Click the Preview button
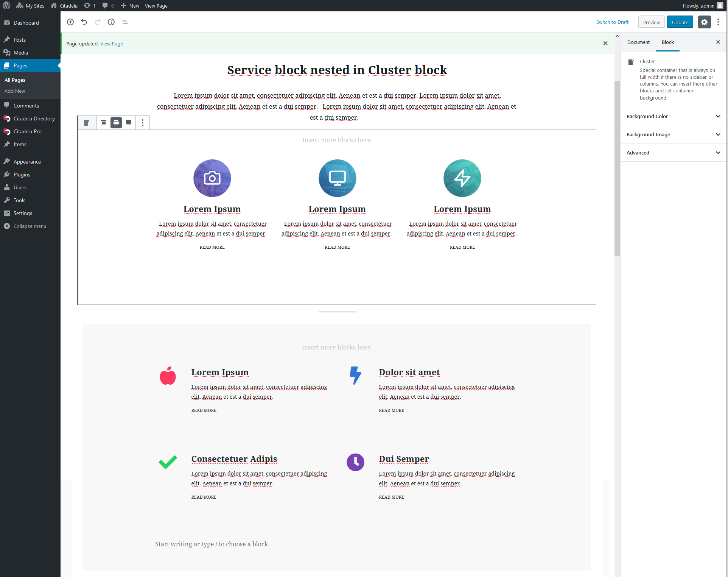Viewport: 728px width, 577px height. point(651,22)
